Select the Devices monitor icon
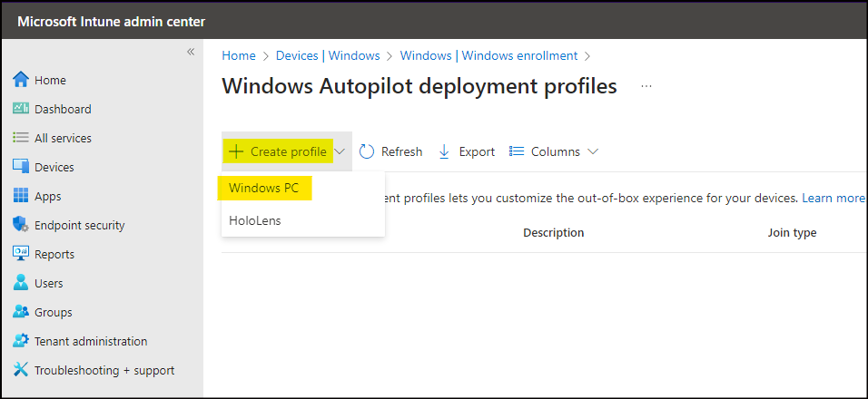The image size is (868, 399). point(21,167)
